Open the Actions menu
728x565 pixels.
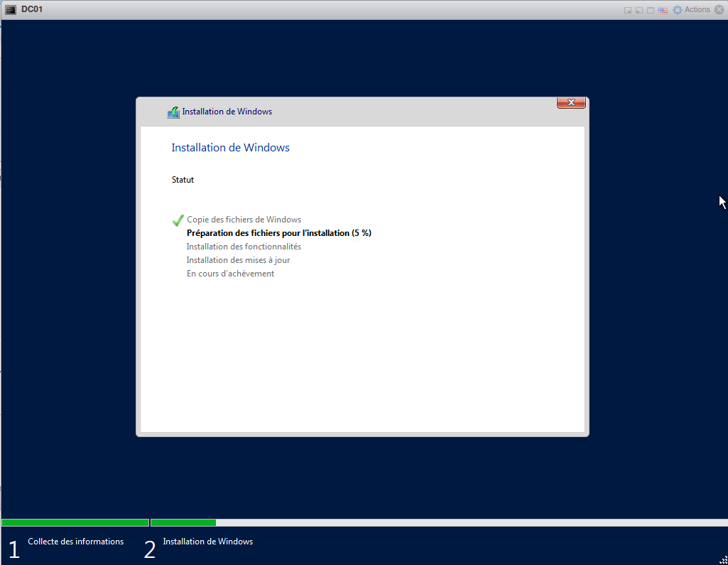[697, 10]
